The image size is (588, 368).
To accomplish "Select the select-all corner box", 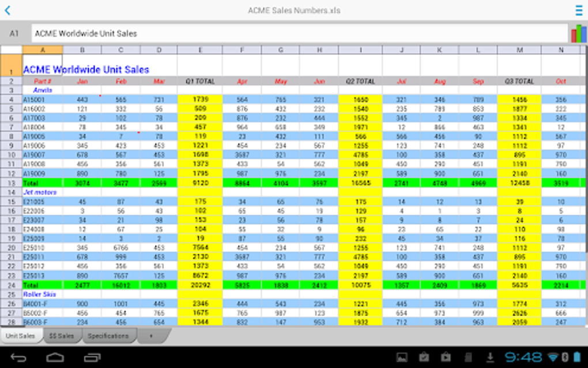I will (x=12, y=50).
